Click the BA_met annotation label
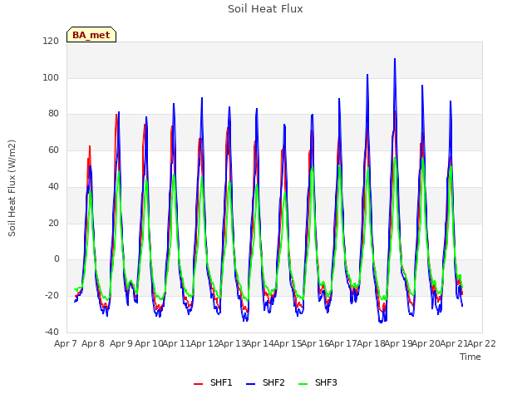 coord(91,35)
